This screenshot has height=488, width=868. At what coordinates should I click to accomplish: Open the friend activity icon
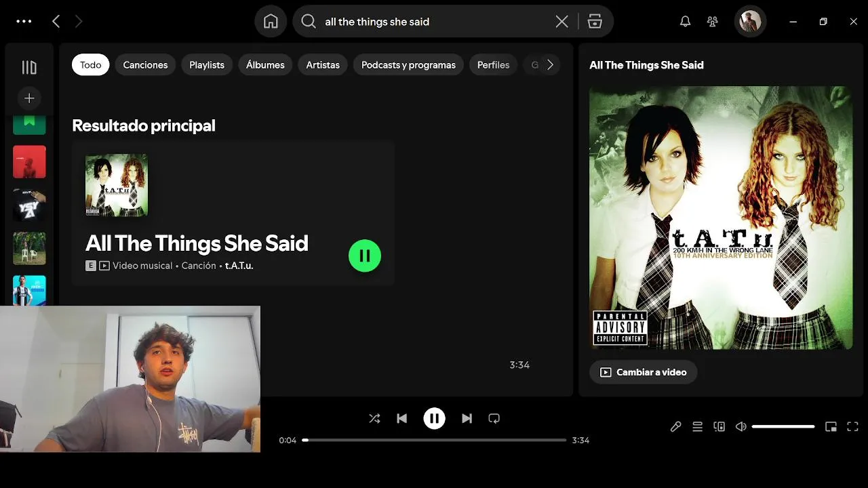[712, 22]
